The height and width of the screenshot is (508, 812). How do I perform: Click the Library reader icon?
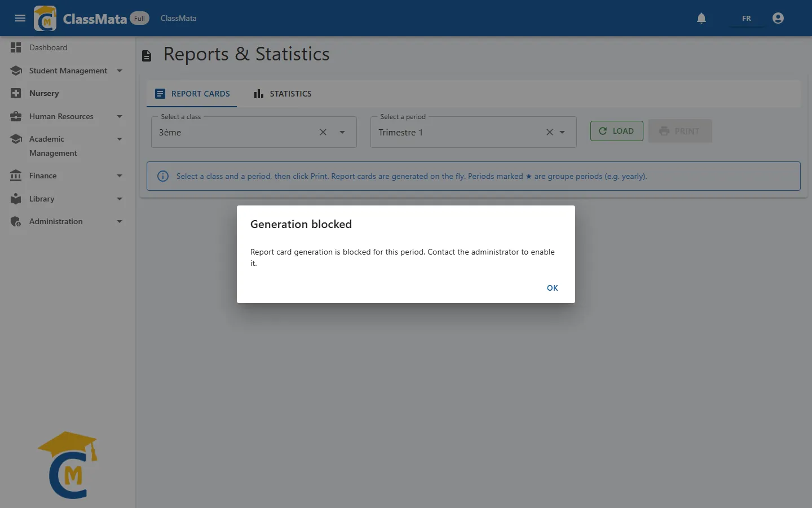point(16,199)
